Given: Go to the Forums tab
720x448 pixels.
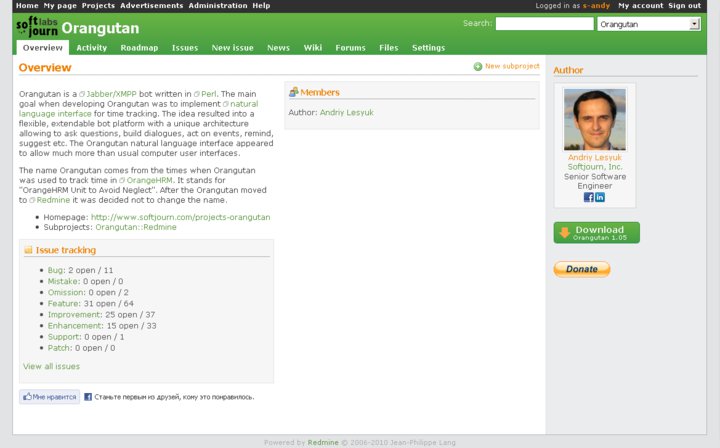Looking at the screenshot, I should tap(350, 48).
